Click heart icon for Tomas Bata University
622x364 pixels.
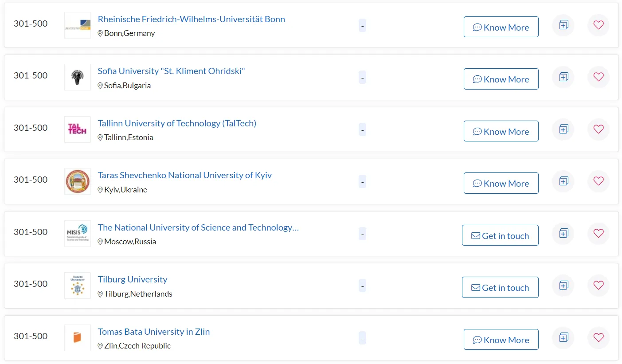pos(598,338)
